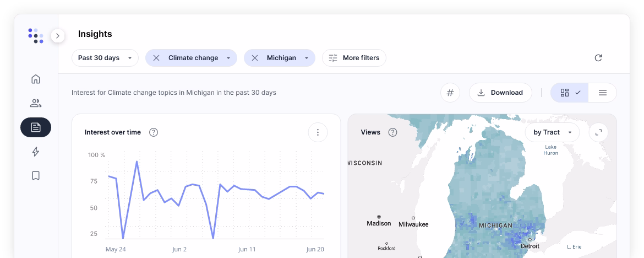Viewport: 644px width, 258px height.
Task: Open the bookmark sidebar icon
Action: tap(36, 176)
